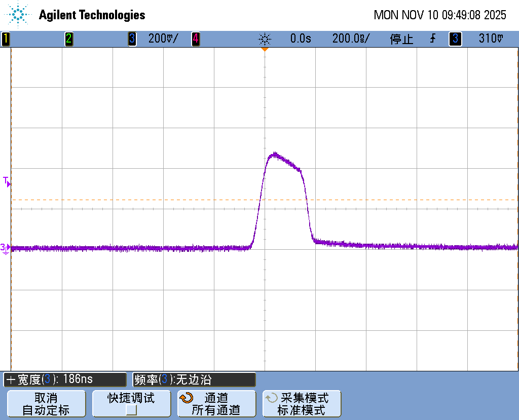Click the 310mV trigger level value

491,39
